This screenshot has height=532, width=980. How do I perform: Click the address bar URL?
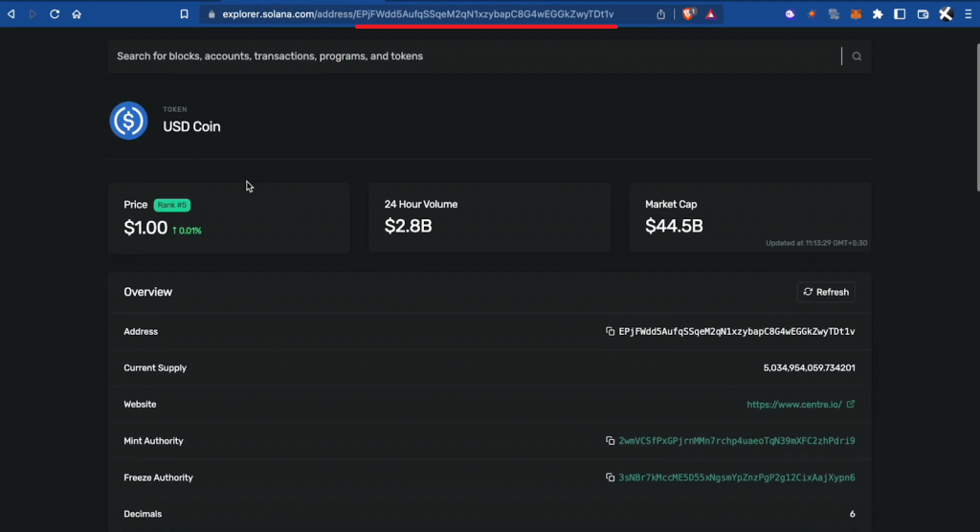(418, 13)
